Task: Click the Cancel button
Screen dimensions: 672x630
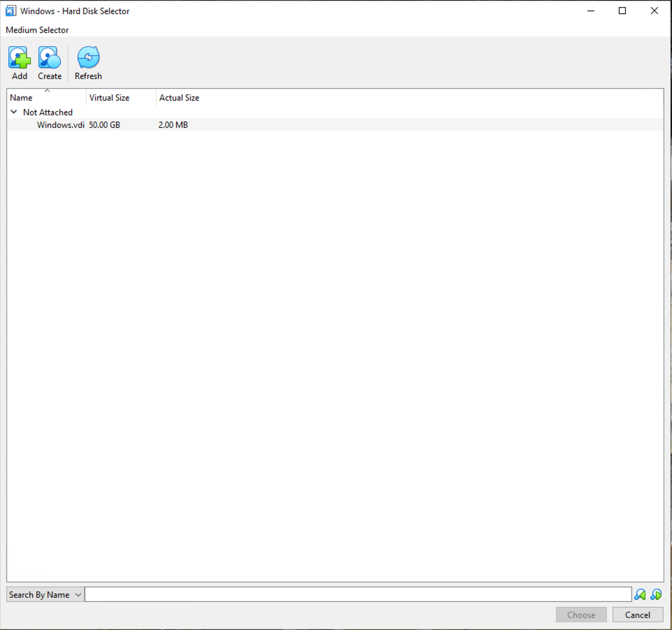Action: point(638,615)
